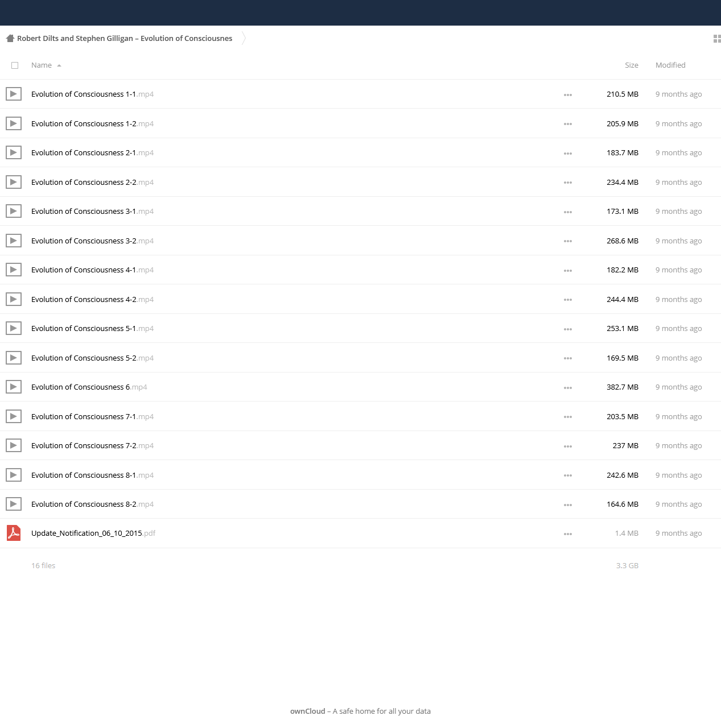The height and width of the screenshot is (728, 721).
Task: Open file Evolution of Consciousness 7-1.mp4
Action: pos(92,417)
